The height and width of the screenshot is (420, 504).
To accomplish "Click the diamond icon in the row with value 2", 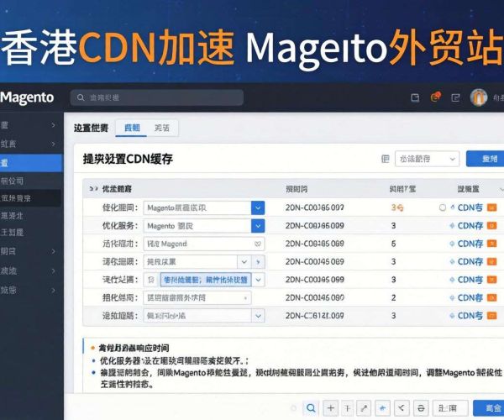I will pyautogui.click(x=452, y=298).
